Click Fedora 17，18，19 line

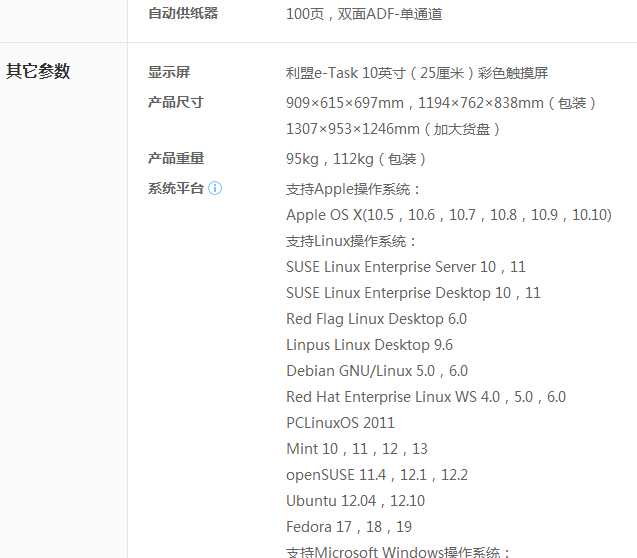point(349,527)
